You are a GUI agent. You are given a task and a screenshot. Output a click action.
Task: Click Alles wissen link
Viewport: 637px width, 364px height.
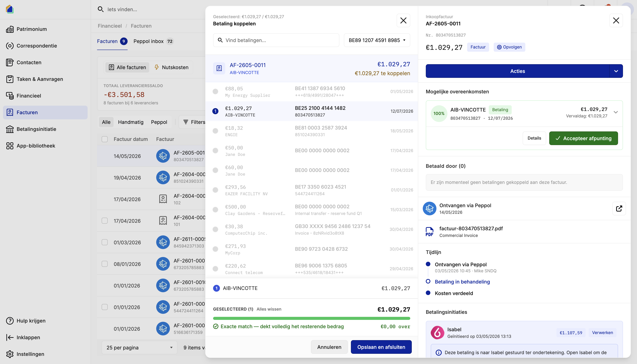[x=269, y=309]
